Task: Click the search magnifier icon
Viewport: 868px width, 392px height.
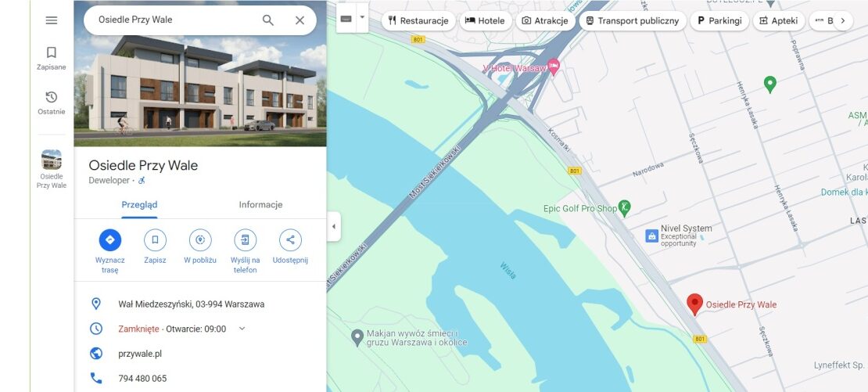Action: pyautogui.click(x=268, y=20)
